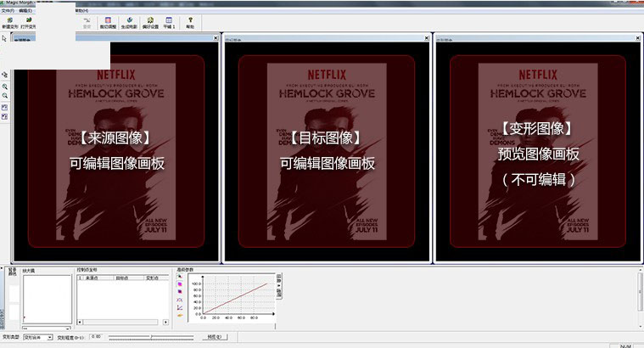Click the morph curve graph line

(236, 298)
